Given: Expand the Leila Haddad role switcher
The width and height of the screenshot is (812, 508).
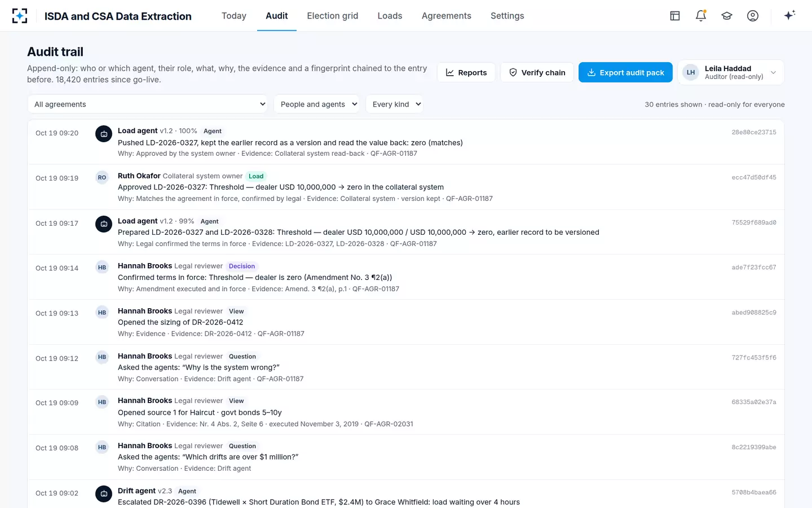Looking at the screenshot, I should click(731, 72).
